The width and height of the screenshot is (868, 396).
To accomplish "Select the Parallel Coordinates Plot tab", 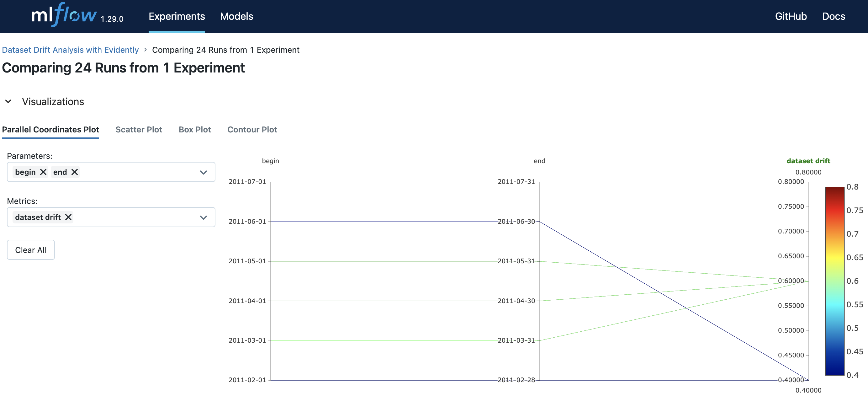I will coord(50,130).
